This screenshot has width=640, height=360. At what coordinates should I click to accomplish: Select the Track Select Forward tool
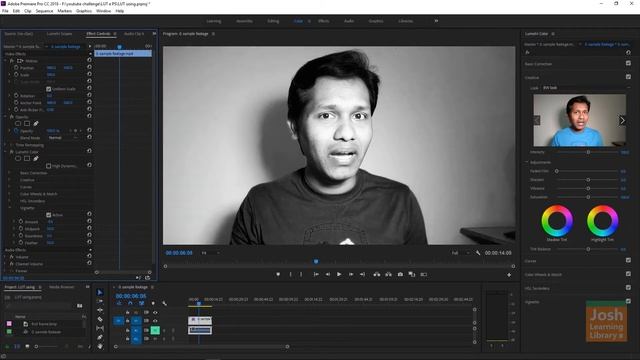pyautogui.click(x=100, y=301)
